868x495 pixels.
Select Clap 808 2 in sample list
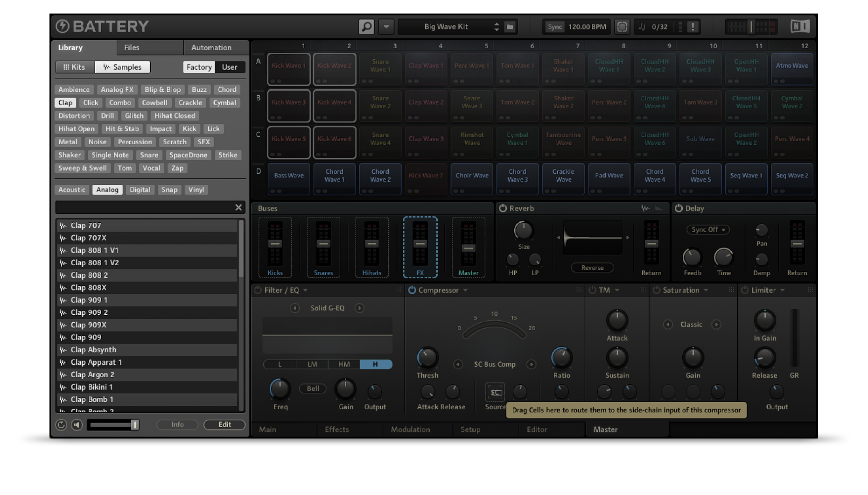(89, 275)
